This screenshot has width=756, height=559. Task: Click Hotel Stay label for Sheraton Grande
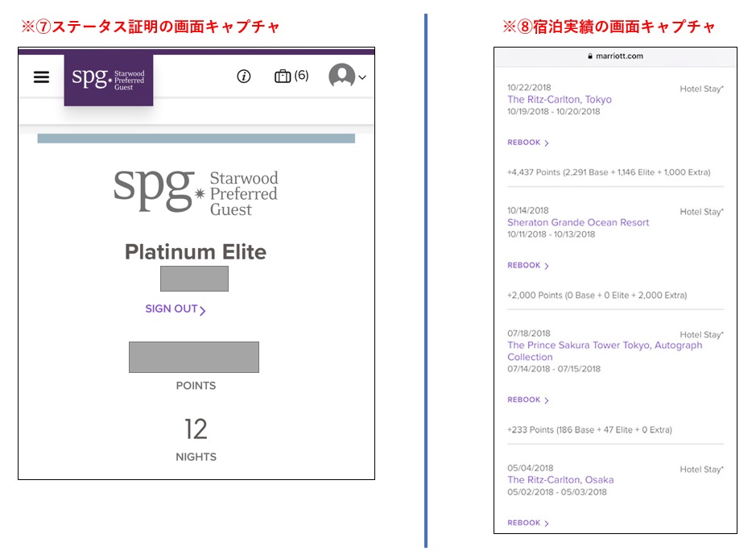(x=701, y=212)
